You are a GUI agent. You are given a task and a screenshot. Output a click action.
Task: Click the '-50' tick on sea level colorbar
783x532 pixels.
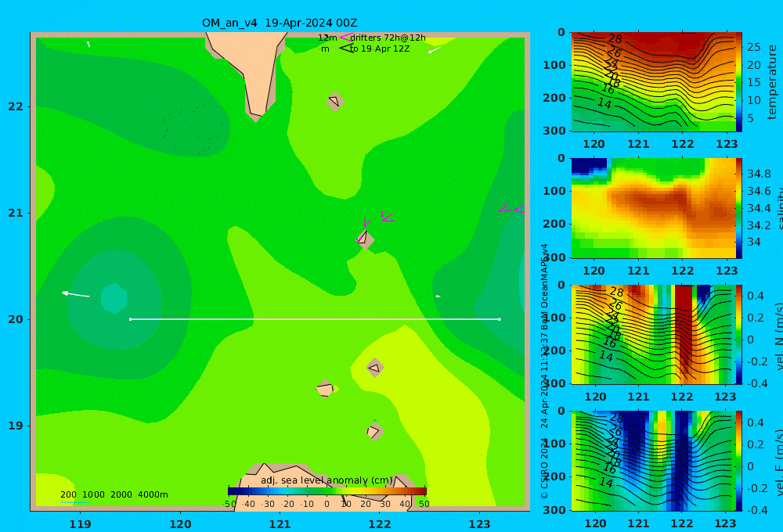[229, 504]
